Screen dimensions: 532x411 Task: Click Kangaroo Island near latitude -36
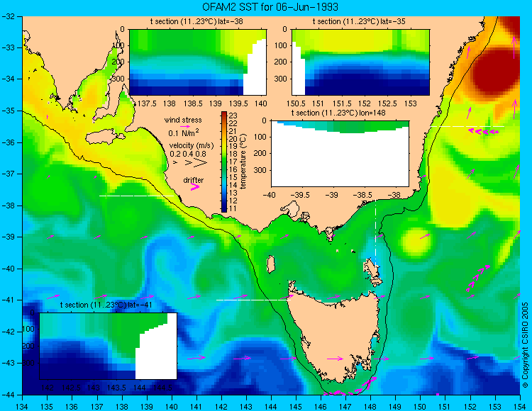105,137
